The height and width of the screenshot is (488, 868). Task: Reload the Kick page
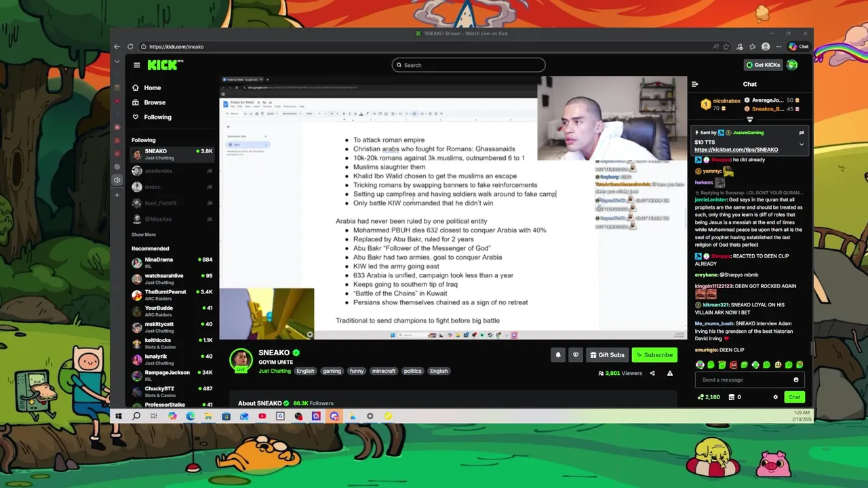(x=130, y=47)
